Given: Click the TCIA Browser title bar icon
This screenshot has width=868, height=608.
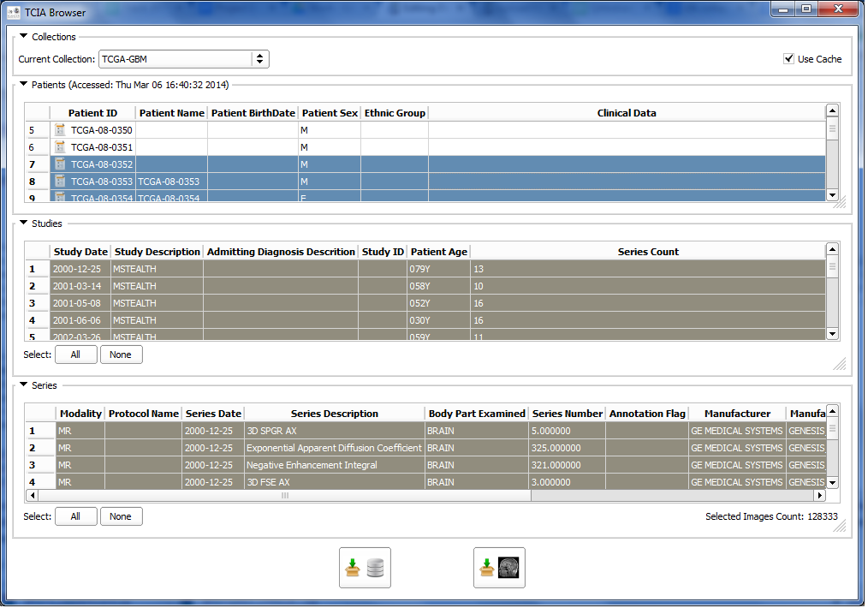Looking at the screenshot, I should tap(13, 11).
